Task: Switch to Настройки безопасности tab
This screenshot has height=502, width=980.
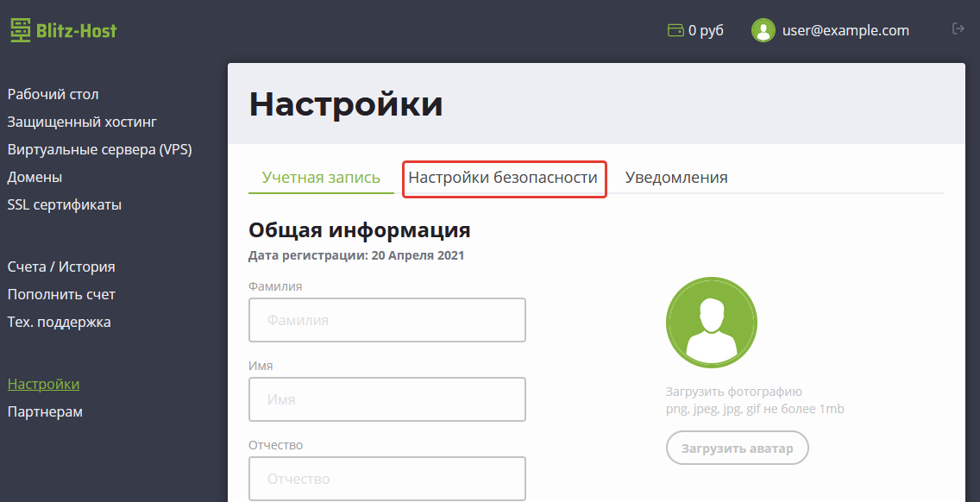Action: tap(503, 178)
